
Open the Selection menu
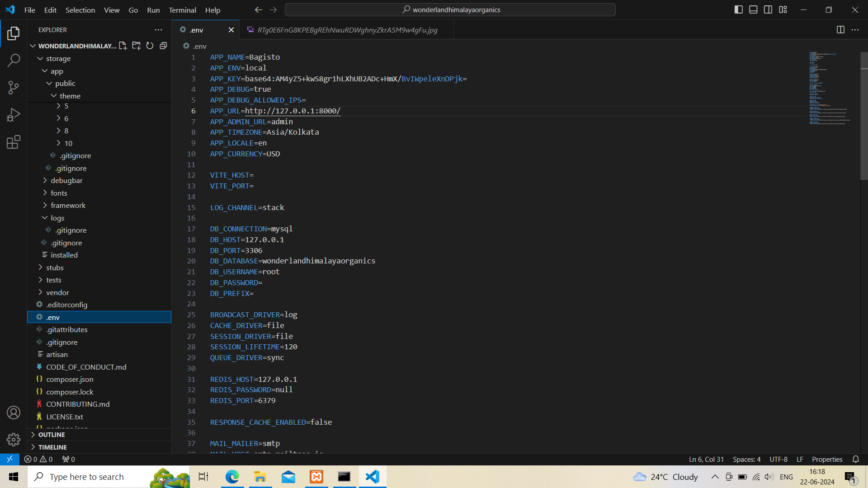tap(80, 10)
